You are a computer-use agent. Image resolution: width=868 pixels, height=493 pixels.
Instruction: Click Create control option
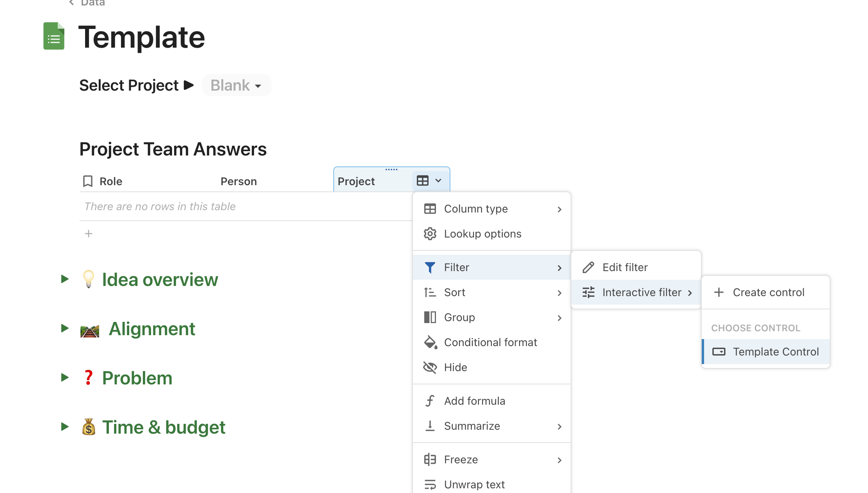tap(767, 293)
